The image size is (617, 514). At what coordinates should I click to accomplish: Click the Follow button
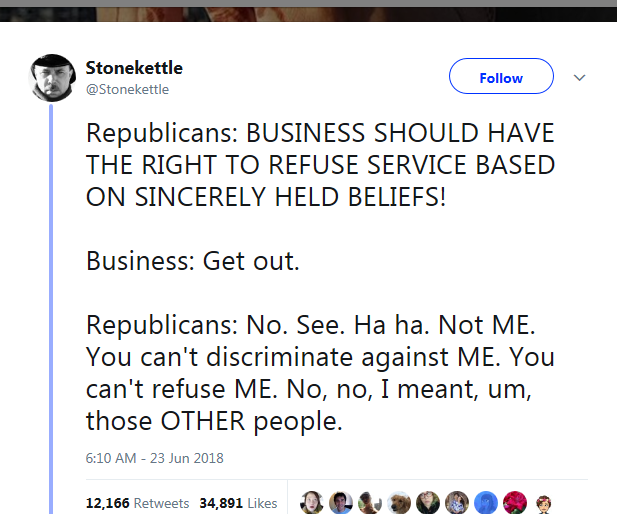pos(501,78)
